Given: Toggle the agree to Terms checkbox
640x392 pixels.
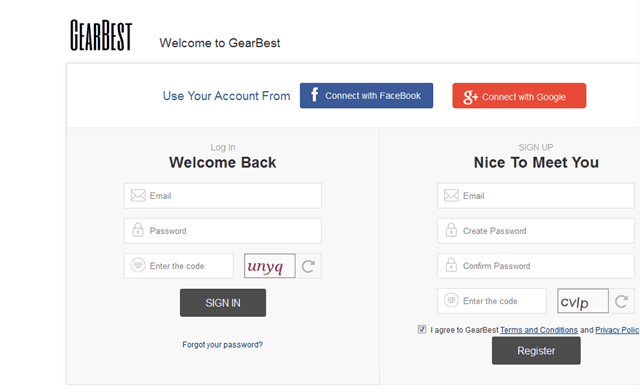Looking at the screenshot, I should tap(422, 329).
